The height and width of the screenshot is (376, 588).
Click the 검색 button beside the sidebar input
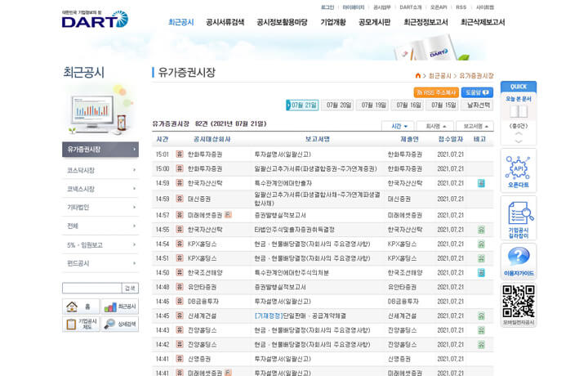click(130, 289)
